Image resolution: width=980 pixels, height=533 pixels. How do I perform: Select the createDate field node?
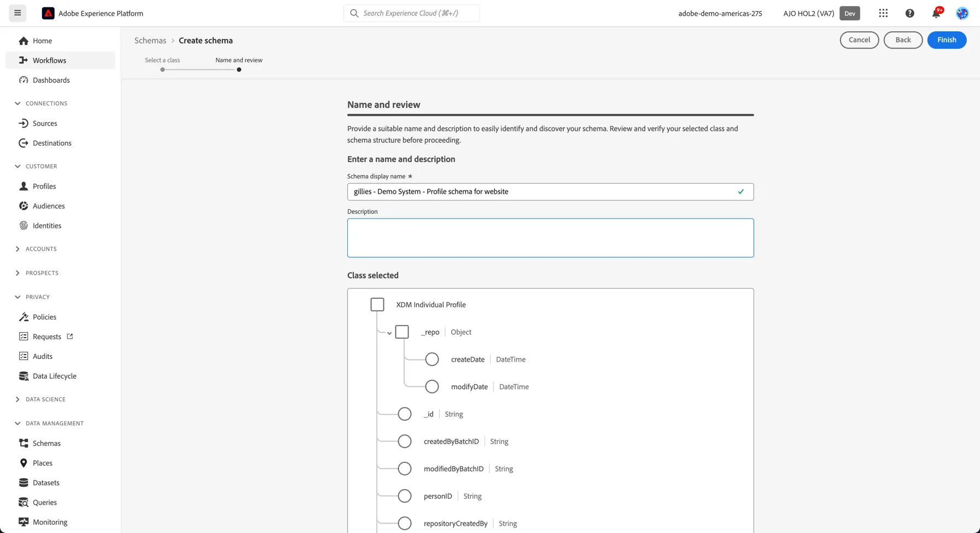click(x=432, y=360)
